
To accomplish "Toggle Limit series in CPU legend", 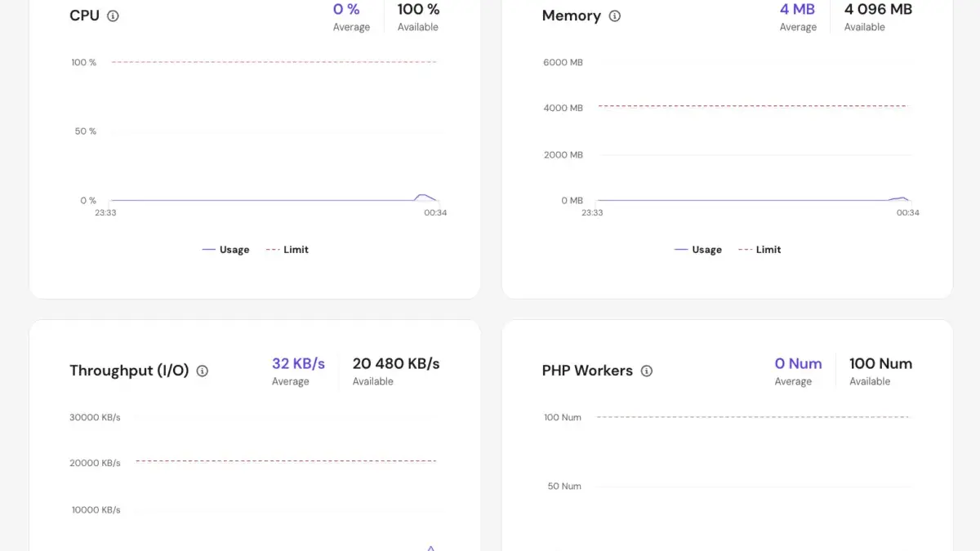I will [287, 250].
